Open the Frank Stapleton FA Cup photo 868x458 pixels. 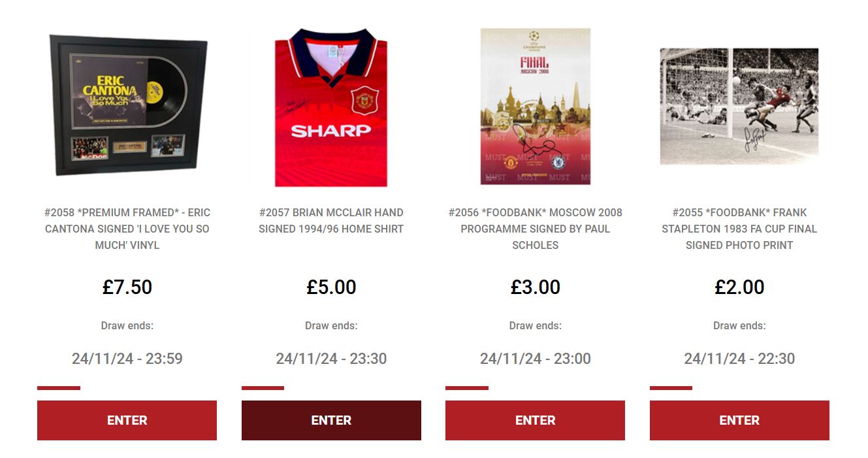pyautogui.click(x=739, y=106)
